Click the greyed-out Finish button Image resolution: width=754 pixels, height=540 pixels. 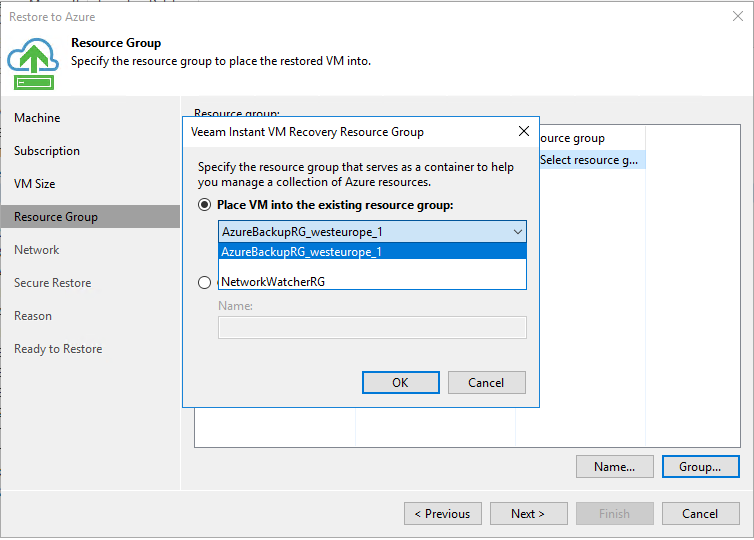tap(615, 514)
